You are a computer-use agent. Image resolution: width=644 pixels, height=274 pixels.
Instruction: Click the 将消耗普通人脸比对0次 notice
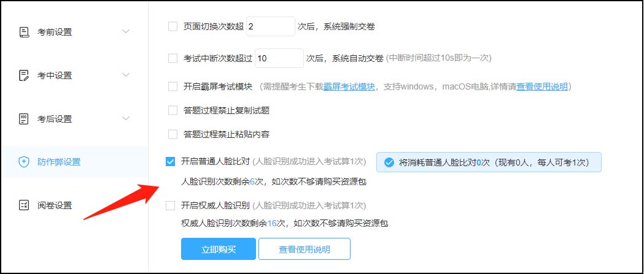[489, 162]
